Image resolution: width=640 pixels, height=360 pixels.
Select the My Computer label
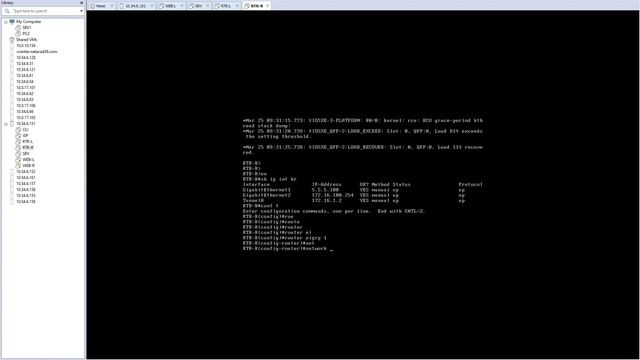click(29, 22)
